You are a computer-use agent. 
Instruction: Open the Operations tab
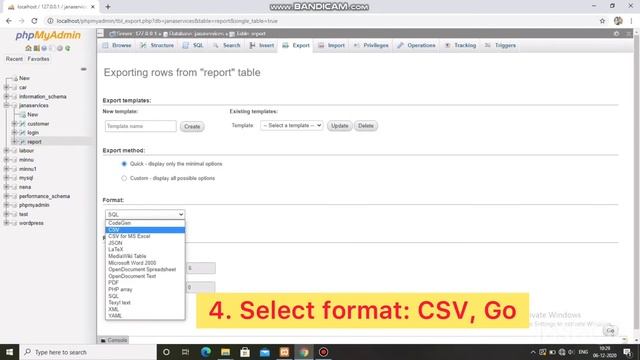pyautogui.click(x=417, y=45)
